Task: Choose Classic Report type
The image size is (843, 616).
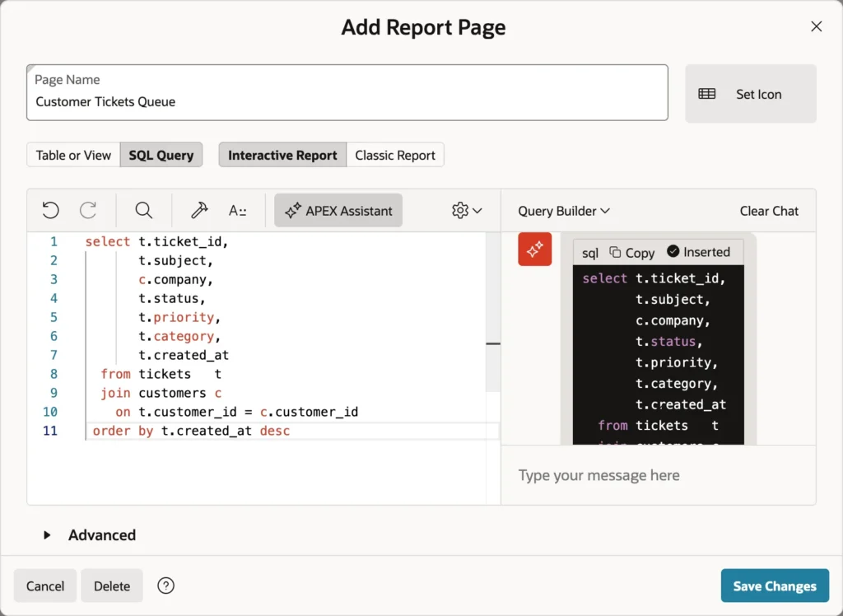Action: 395,155
